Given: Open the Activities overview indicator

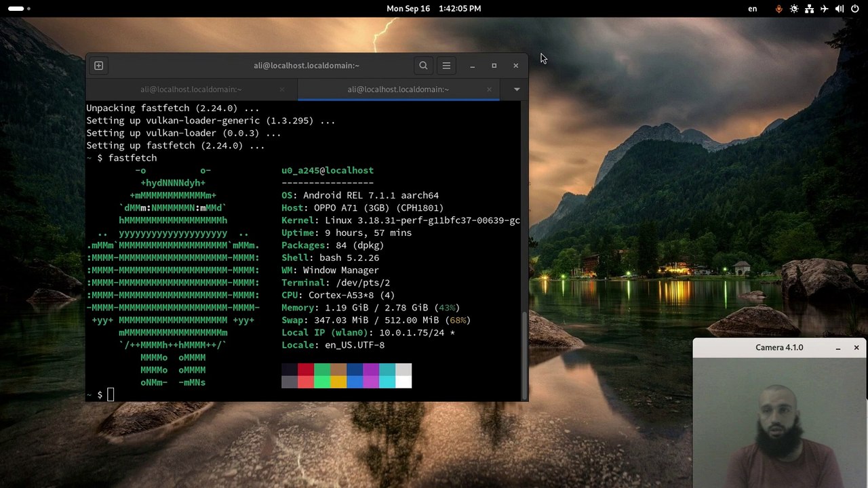Looking at the screenshot, I should (19, 9).
